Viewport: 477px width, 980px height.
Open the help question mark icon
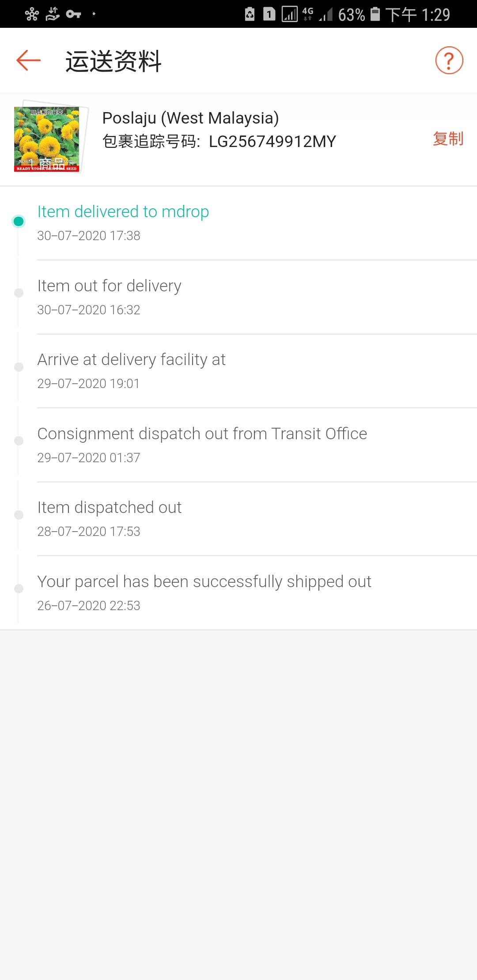tap(449, 60)
